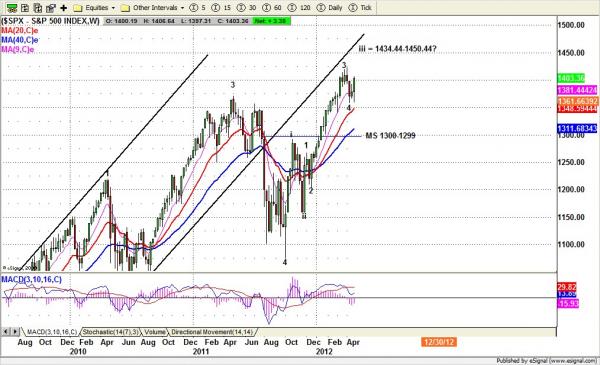Click the second toolbar page icon
This screenshot has width=600, height=365.
pos(25,8)
